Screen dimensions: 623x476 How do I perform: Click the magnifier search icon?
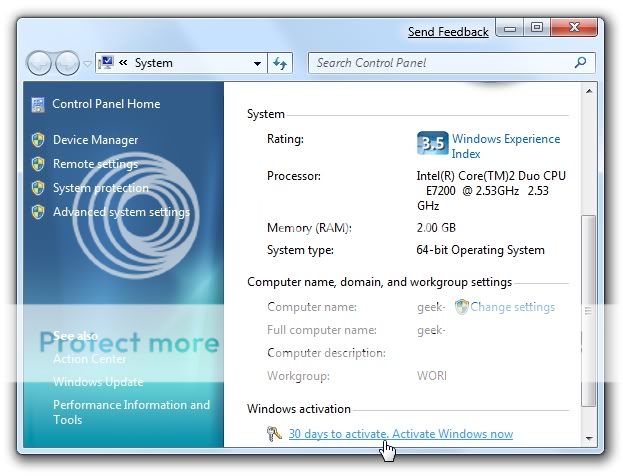click(x=580, y=62)
